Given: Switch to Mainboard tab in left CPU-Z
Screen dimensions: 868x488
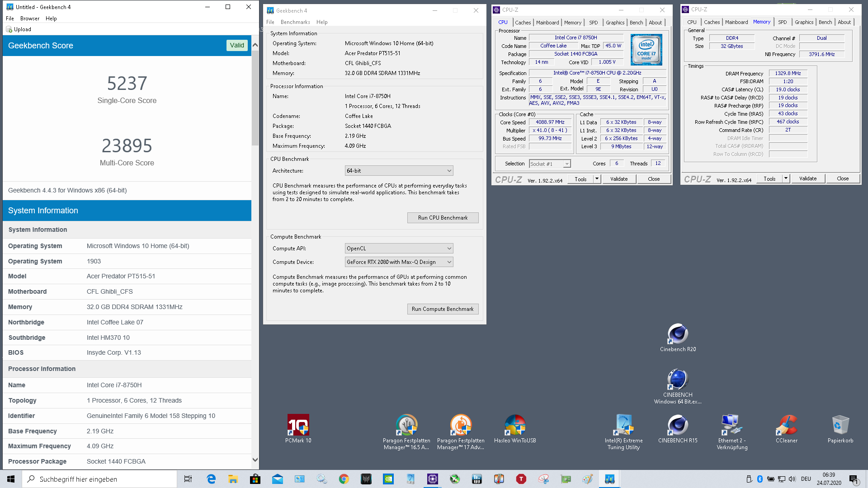Looking at the screenshot, I should (x=547, y=23).
